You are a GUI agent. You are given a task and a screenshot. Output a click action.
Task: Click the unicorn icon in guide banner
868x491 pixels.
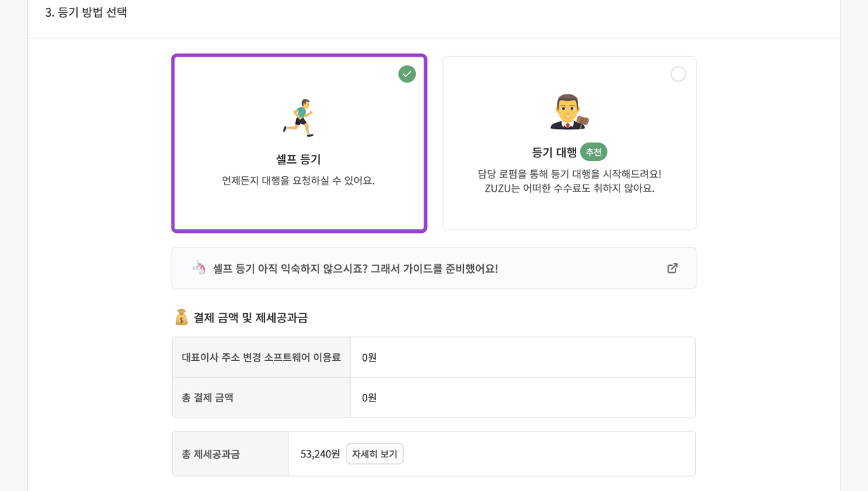199,268
